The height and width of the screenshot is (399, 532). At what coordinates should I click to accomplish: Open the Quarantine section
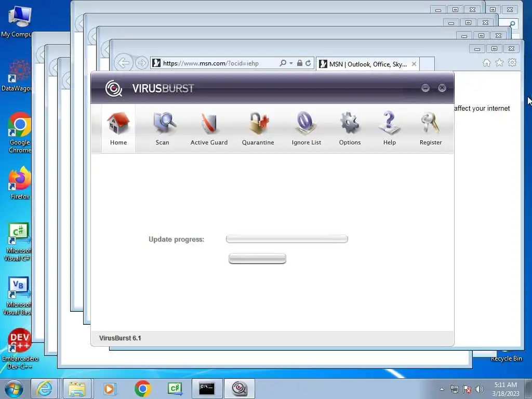point(258,129)
